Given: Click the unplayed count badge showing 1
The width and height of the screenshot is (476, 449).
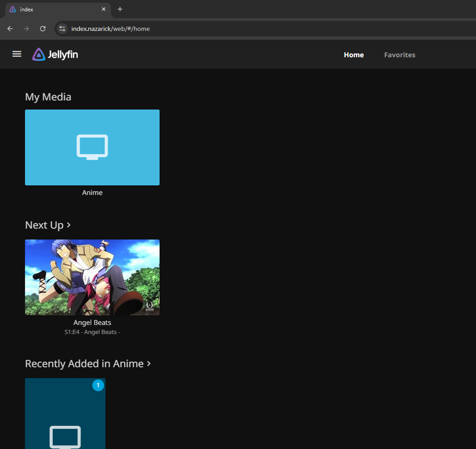Looking at the screenshot, I should pos(98,385).
